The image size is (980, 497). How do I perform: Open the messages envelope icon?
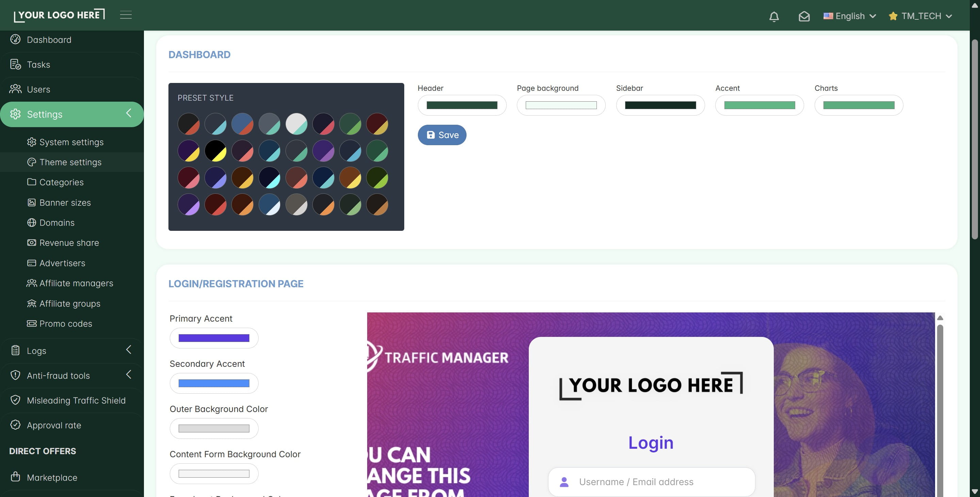[804, 16]
